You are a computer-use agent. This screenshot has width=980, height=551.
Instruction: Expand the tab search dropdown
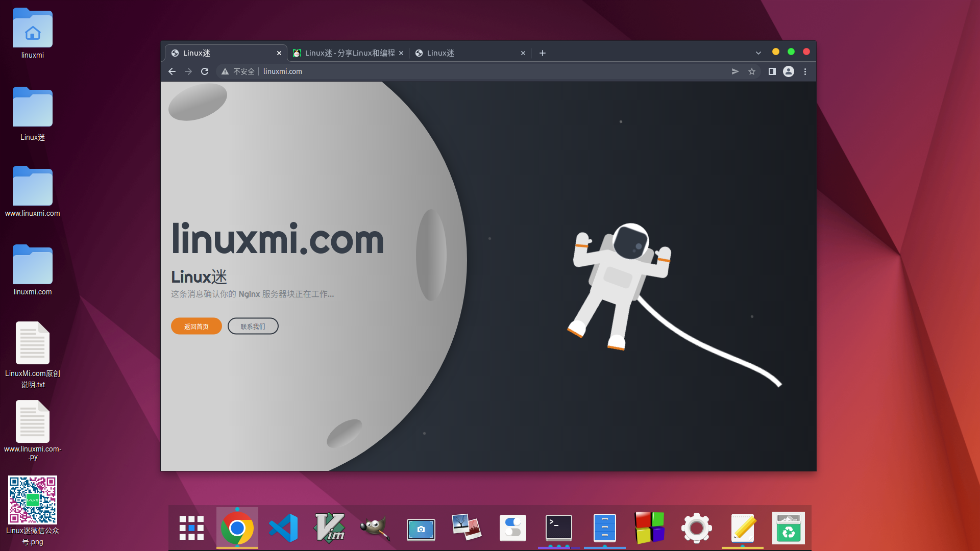pos(758,53)
